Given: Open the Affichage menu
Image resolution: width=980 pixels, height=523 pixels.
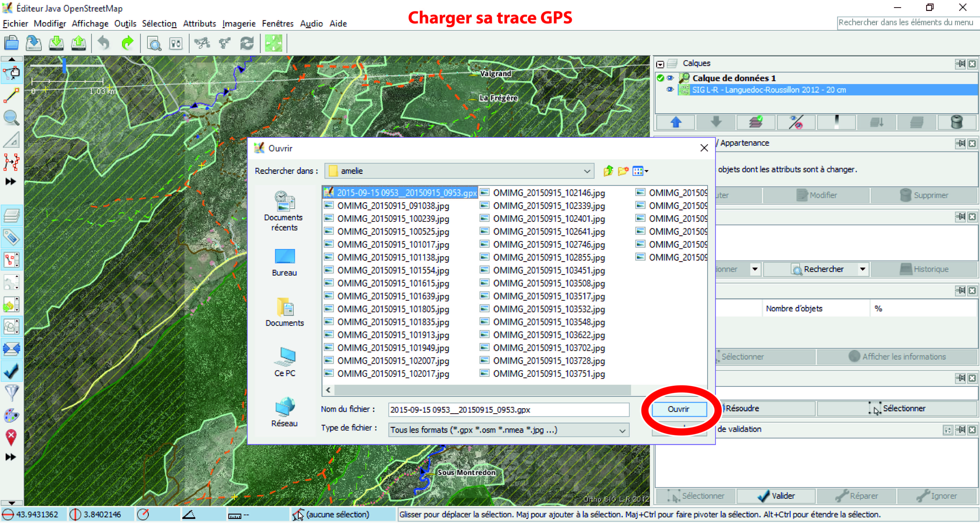Looking at the screenshot, I should pyautogui.click(x=90, y=24).
